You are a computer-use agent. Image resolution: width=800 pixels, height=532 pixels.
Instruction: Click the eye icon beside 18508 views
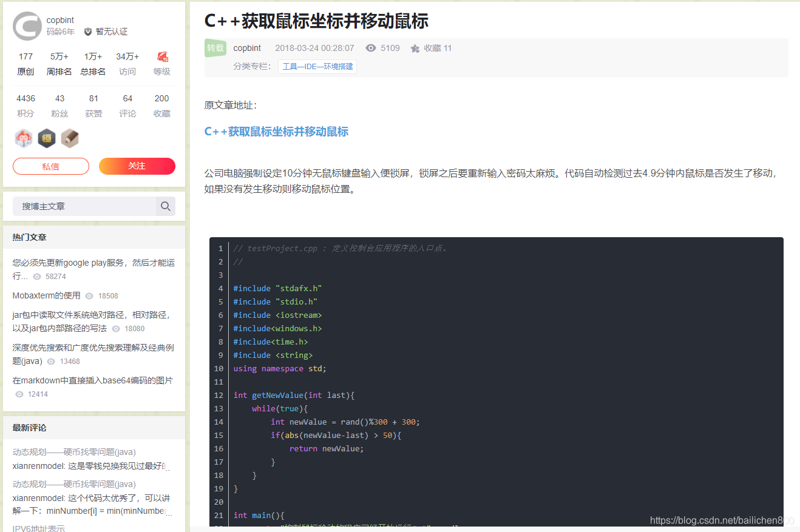[x=90, y=296]
